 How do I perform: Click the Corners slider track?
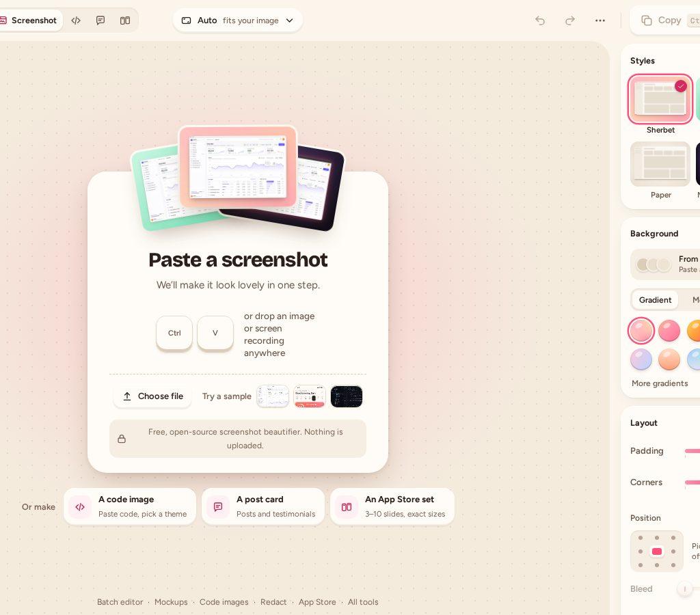[x=692, y=482]
